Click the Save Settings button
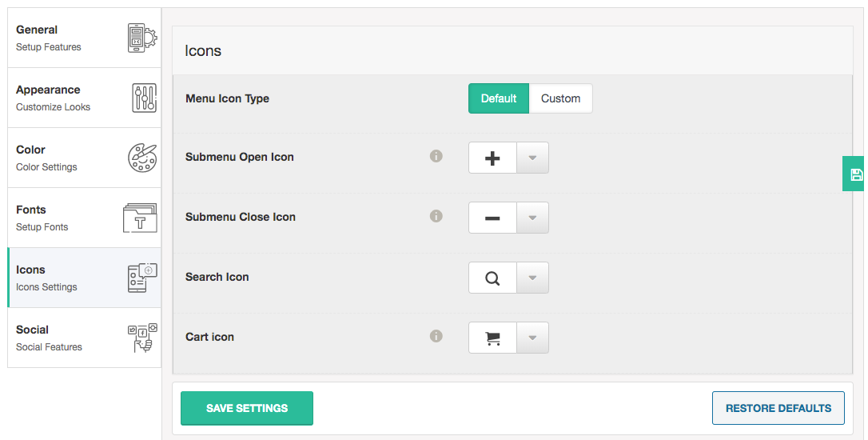 point(247,408)
